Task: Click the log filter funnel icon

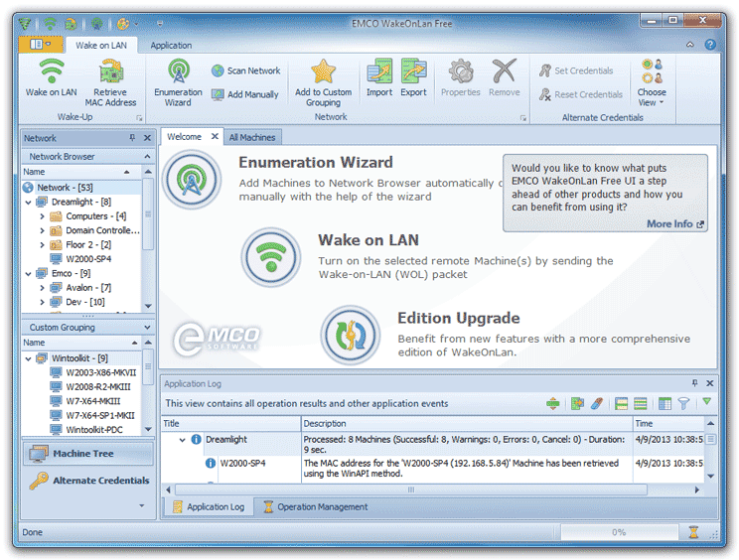Action: (683, 404)
